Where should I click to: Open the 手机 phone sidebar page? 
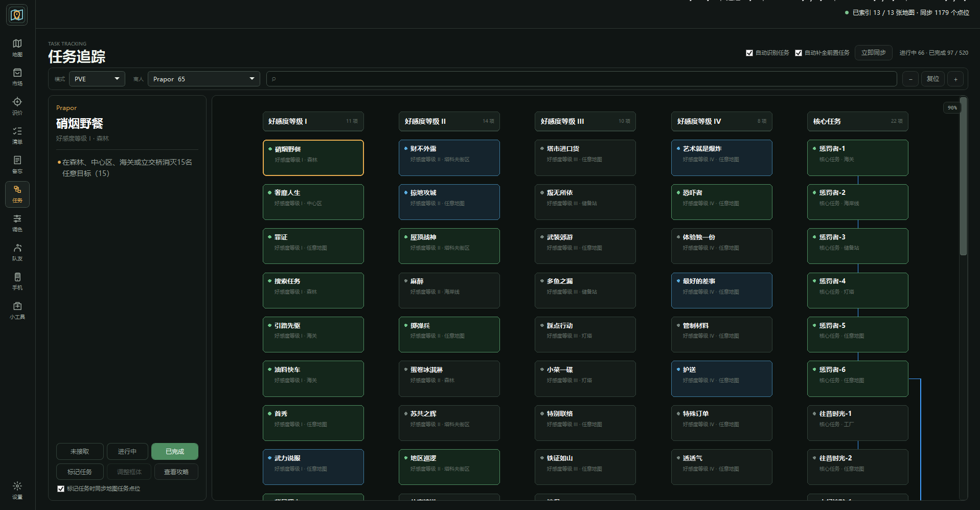[17, 281]
